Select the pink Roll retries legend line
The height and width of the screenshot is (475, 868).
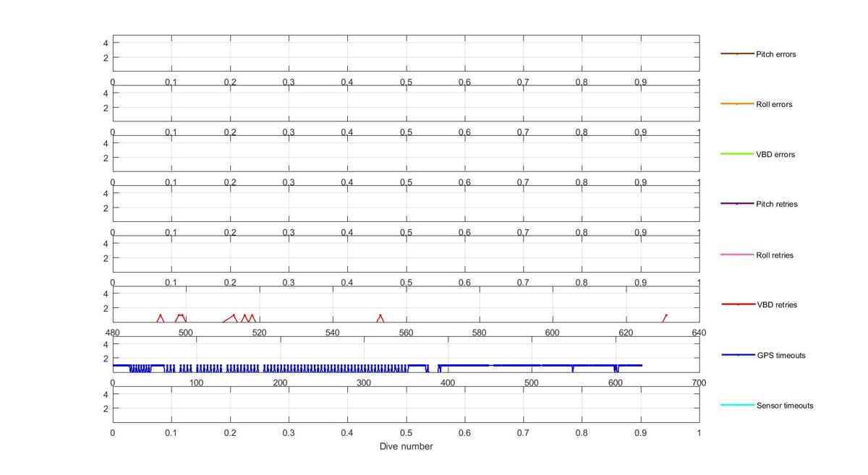[737, 254]
